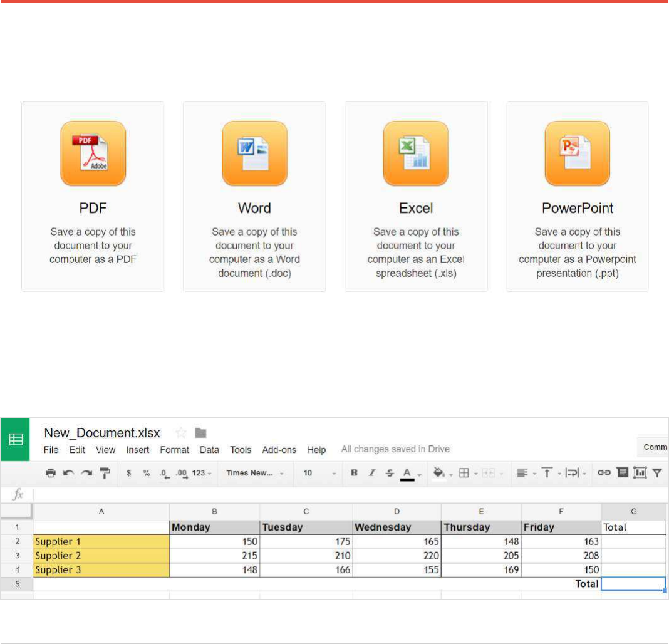Format as currency with dollar icon
The image size is (669, 644).
(129, 473)
